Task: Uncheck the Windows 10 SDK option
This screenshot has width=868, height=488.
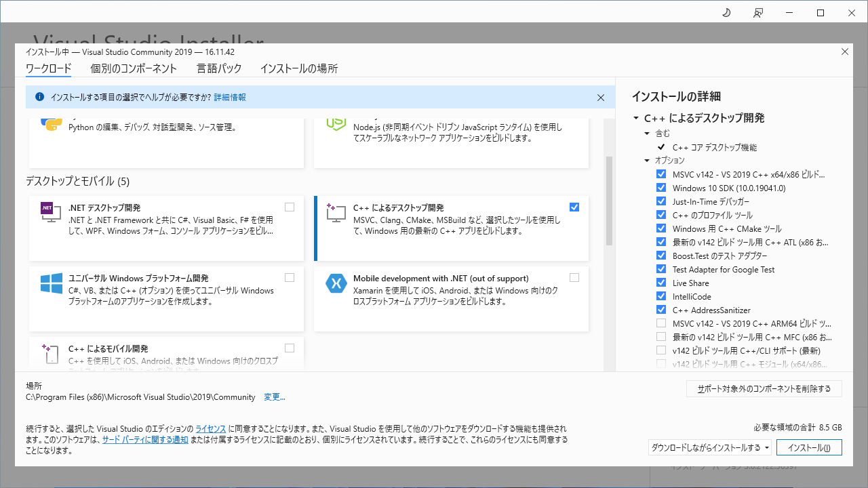Action: click(x=661, y=187)
